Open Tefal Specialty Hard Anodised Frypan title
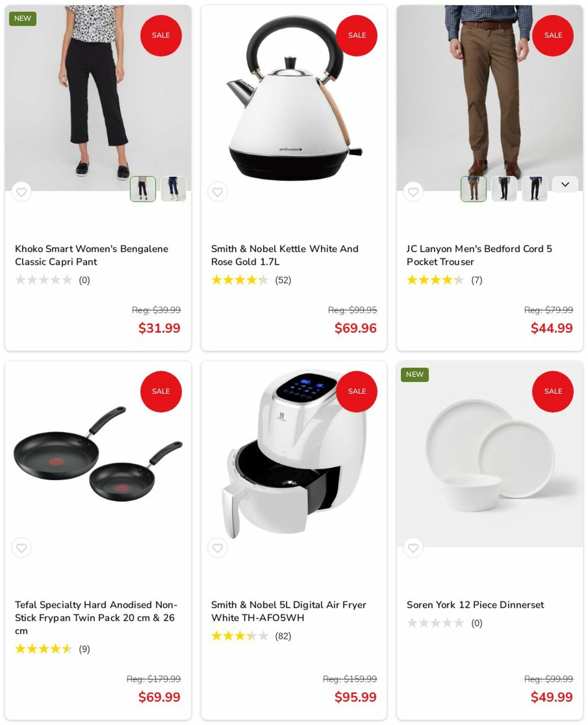 (96, 617)
